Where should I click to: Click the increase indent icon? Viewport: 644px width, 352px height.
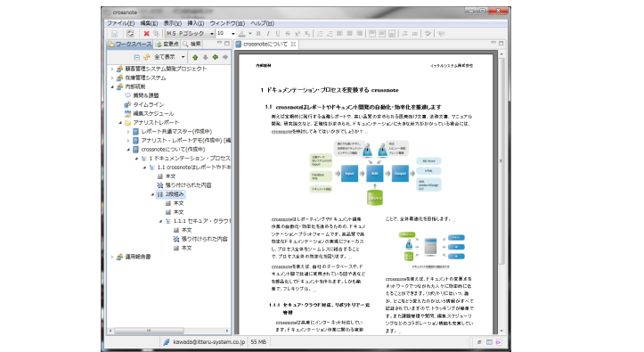[415, 34]
